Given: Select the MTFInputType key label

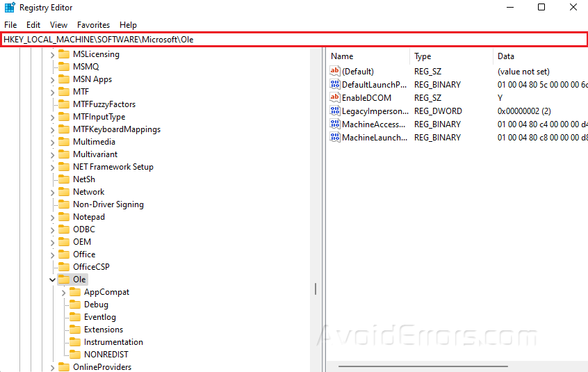Looking at the screenshot, I should [99, 117].
